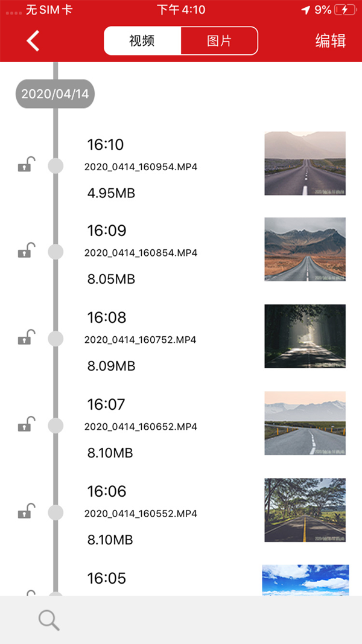This screenshot has height=644, width=362.
Task: Tap the back arrow icon
Action: point(33,41)
